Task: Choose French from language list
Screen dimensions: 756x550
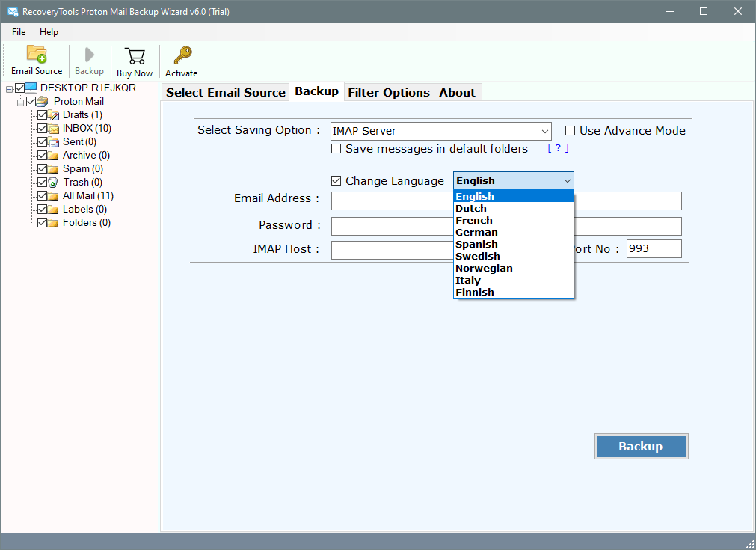Action: pos(514,221)
